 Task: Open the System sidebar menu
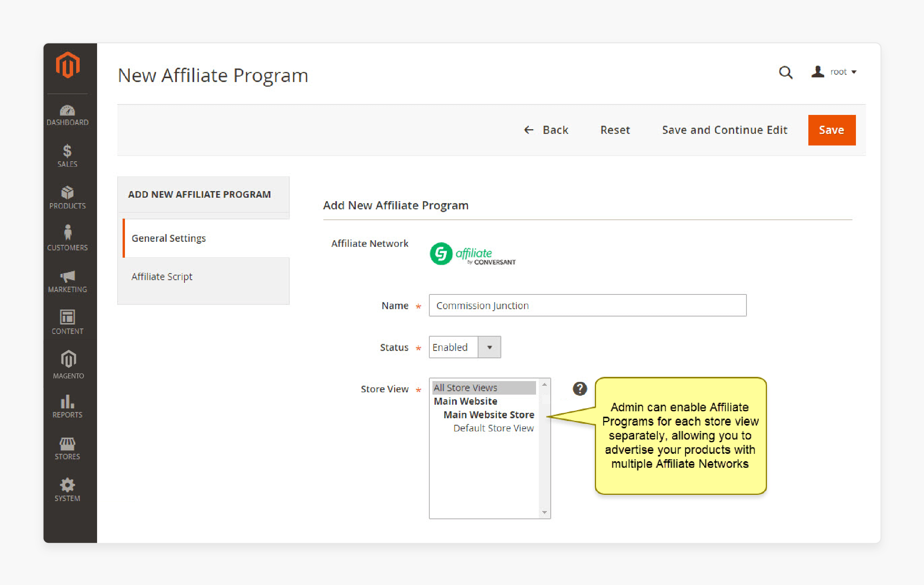click(x=68, y=490)
